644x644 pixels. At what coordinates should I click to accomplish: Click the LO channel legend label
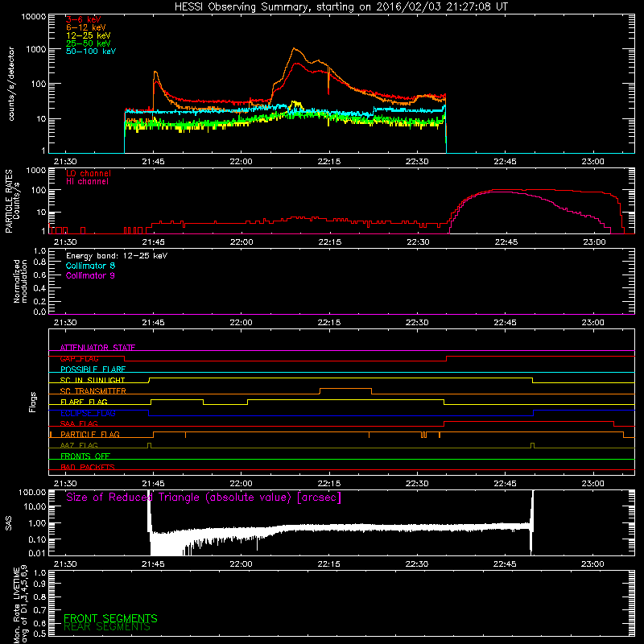click(x=89, y=173)
